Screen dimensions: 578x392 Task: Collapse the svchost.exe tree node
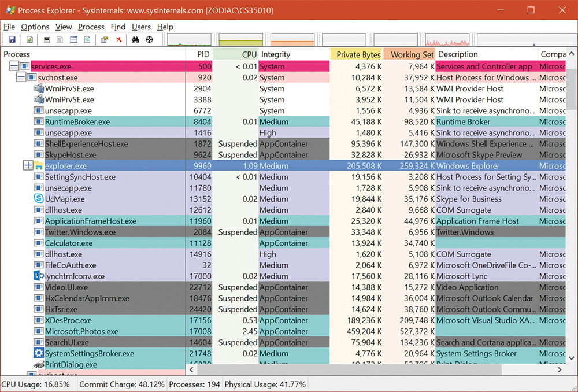21,77
